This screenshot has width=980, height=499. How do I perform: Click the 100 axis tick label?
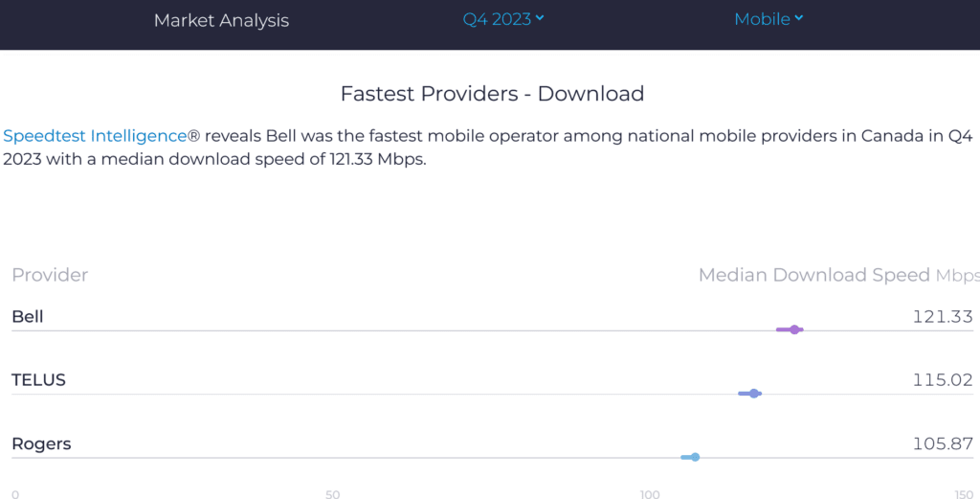tap(650, 494)
